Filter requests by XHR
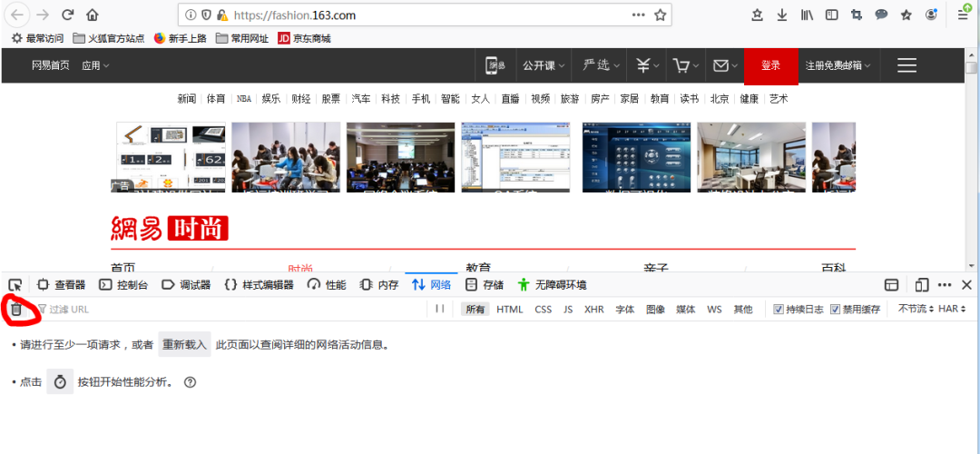Screen dimensions: 980x454 coord(593,309)
